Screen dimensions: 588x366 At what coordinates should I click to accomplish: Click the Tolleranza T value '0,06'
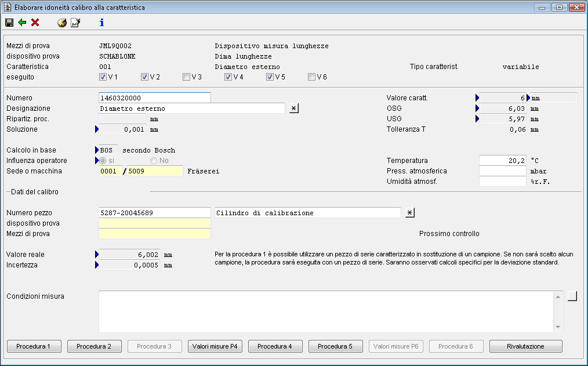tap(517, 129)
